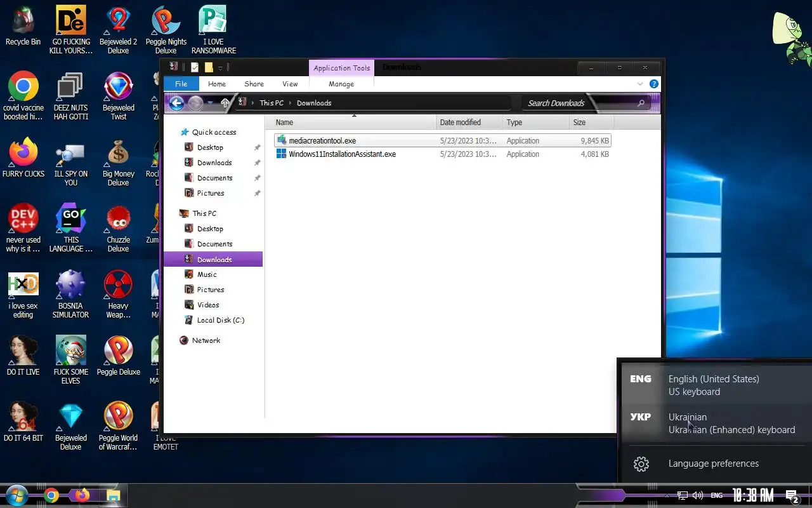Open Documents under Quick access

[x=214, y=178]
